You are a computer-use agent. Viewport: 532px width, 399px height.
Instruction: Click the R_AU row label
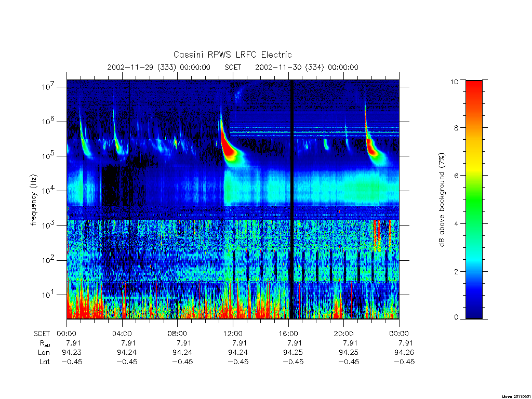[x=45, y=344]
